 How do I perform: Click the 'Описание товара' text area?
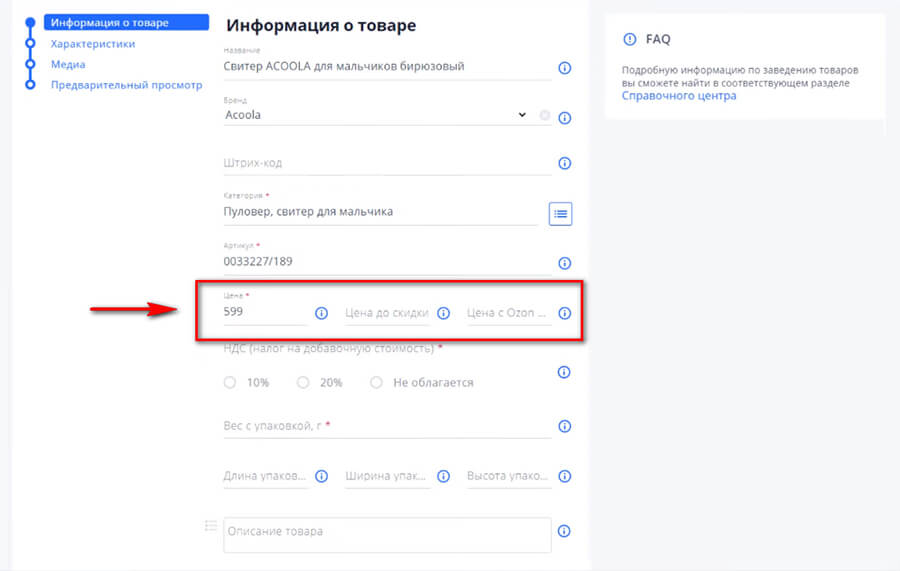[x=386, y=534]
